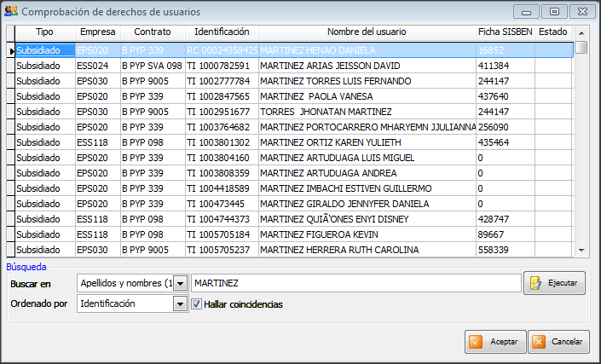Screen dimensions: 601x364
Task: Select the row MARTINEZ ARTUDUAGA ANDREA
Action: (293, 173)
